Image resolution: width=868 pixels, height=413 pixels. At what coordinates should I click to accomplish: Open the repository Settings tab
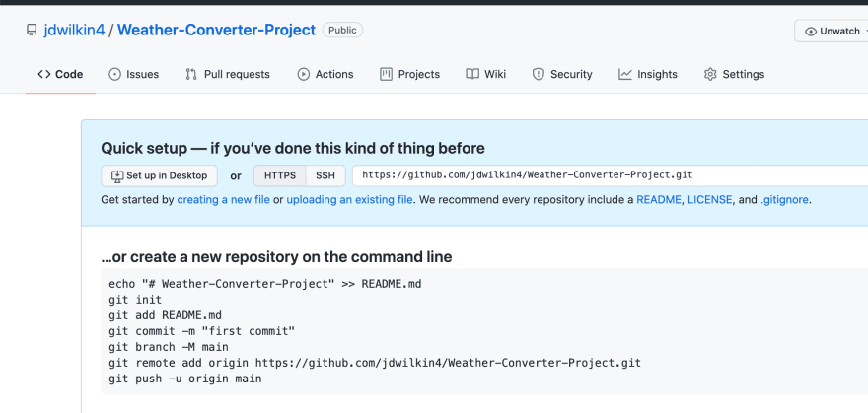[734, 74]
